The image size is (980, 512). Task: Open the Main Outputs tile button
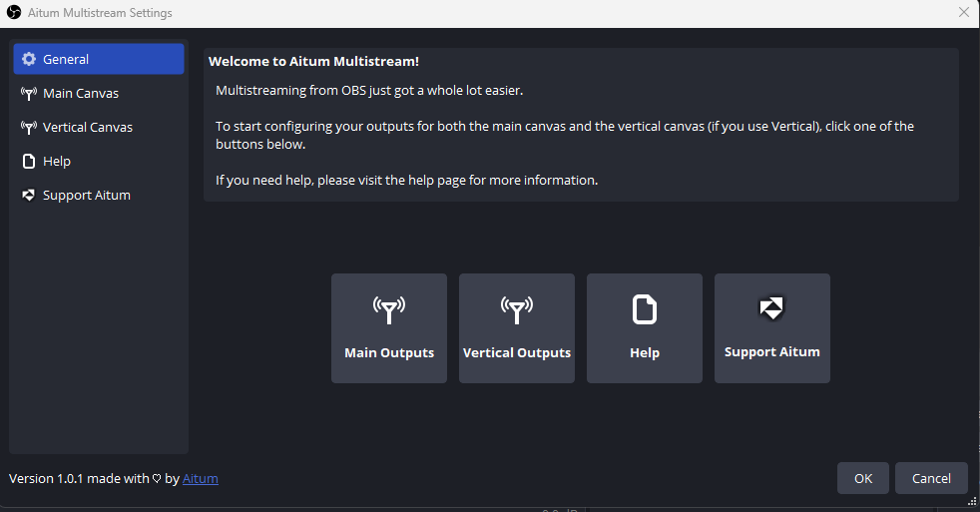tap(389, 328)
